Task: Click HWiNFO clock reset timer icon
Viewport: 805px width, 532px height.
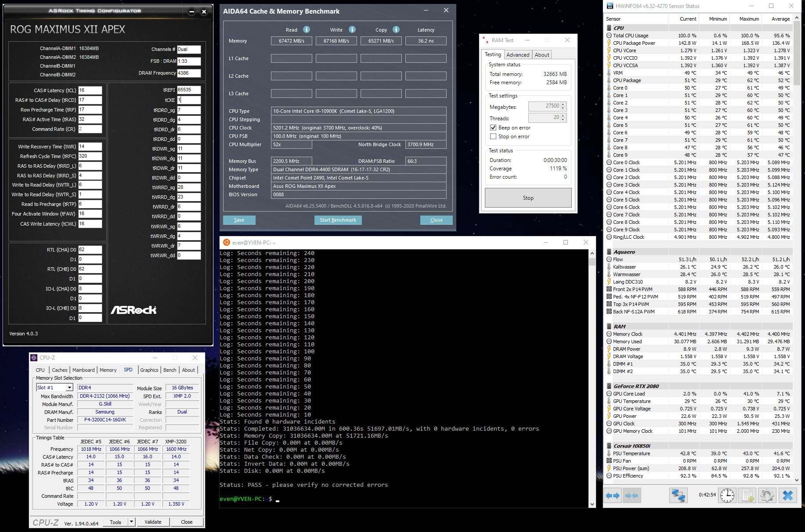Action: point(727,496)
